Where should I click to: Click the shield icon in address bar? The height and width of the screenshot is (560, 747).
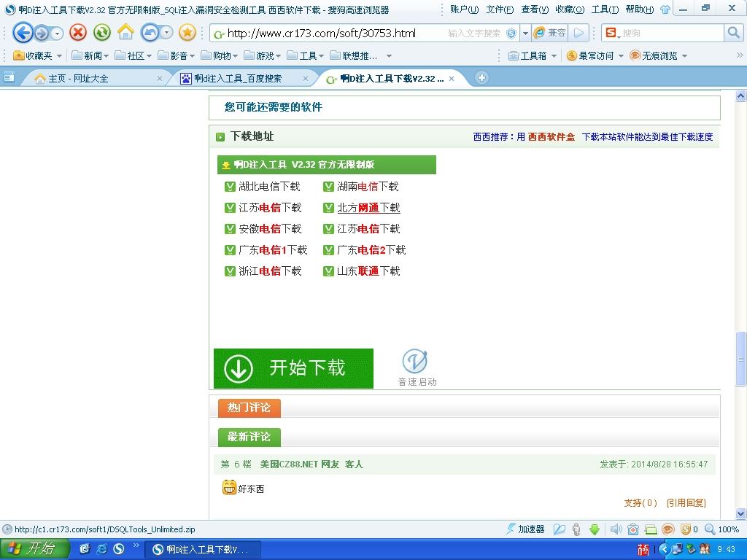coord(511,34)
